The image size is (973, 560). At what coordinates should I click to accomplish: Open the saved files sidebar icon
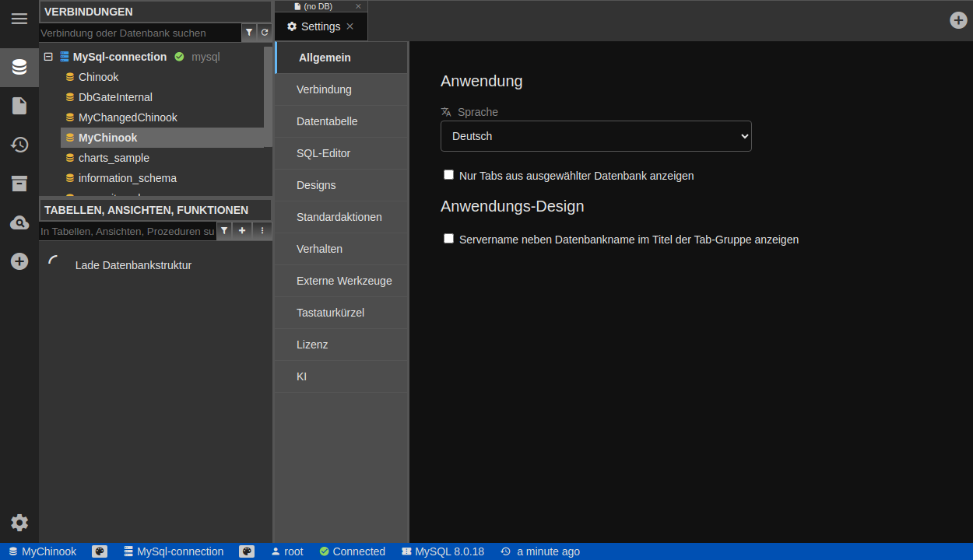click(x=19, y=106)
